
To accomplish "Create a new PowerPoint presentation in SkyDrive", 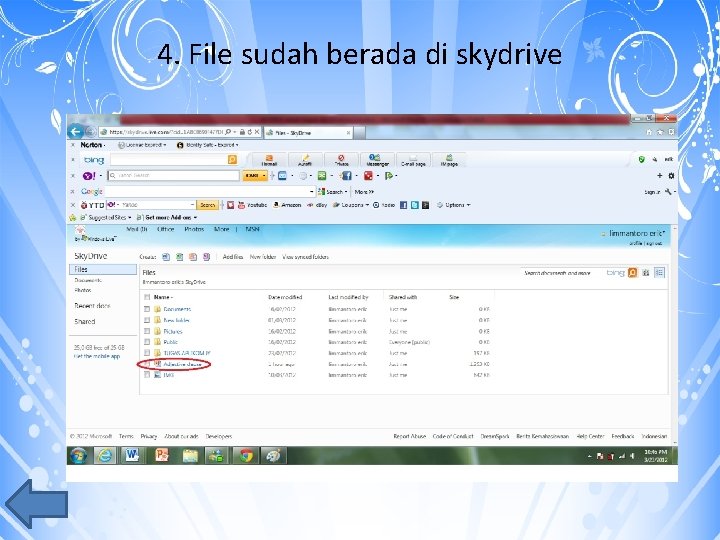I will [193, 257].
